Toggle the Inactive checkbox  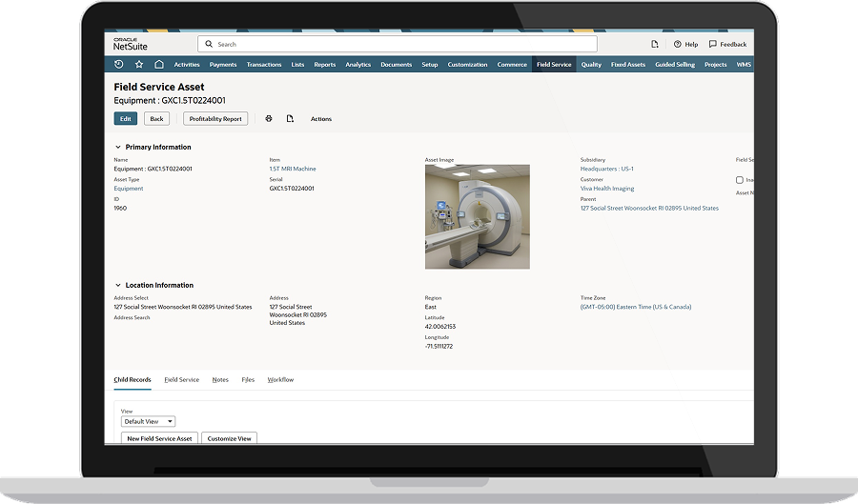pos(739,180)
